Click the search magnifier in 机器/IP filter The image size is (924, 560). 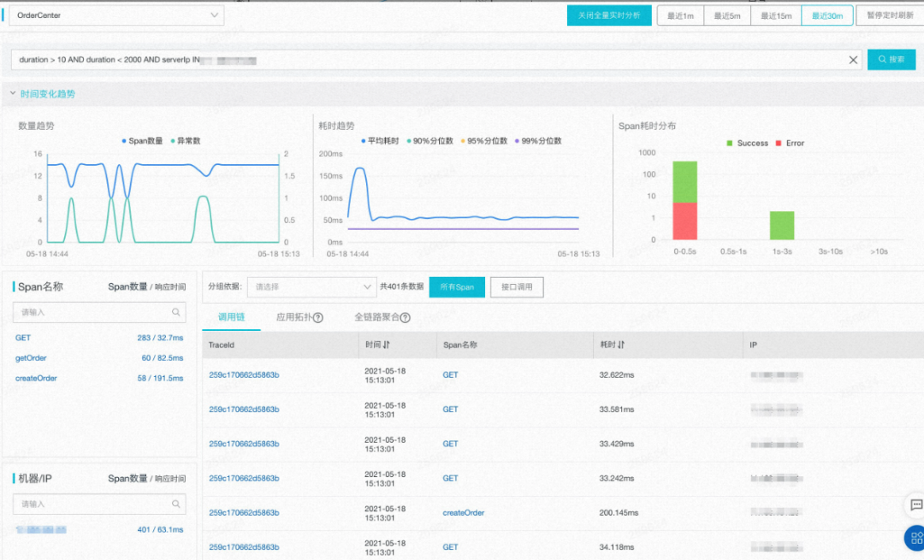pos(175,504)
